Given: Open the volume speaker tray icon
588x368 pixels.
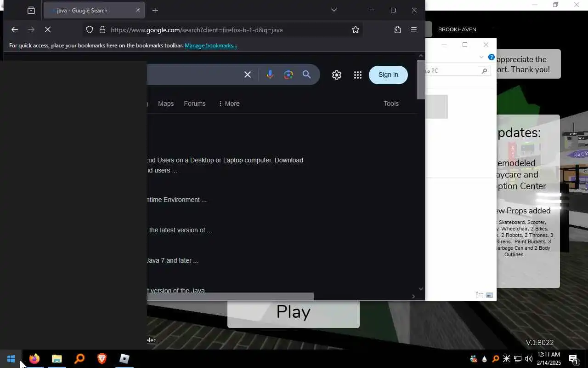Looking at the screenshot, I should pyautogui.click(x=529, y=359).
